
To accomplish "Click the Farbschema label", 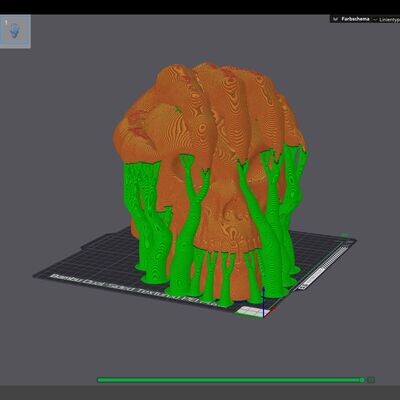I will click(355, 19).
